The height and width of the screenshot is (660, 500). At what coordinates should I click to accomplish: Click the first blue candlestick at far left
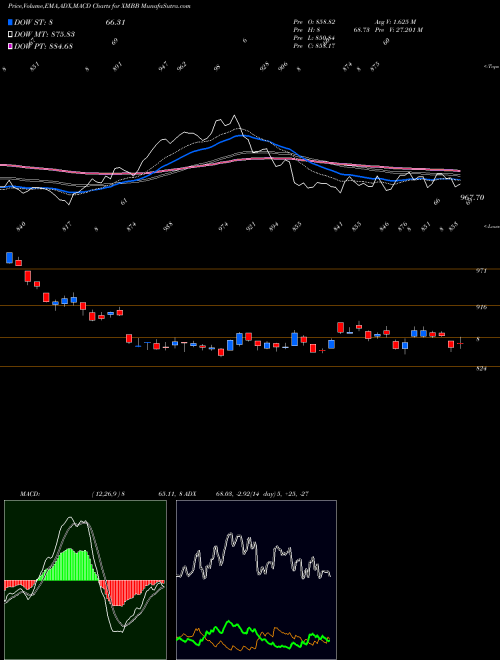[x=9, y=258]
